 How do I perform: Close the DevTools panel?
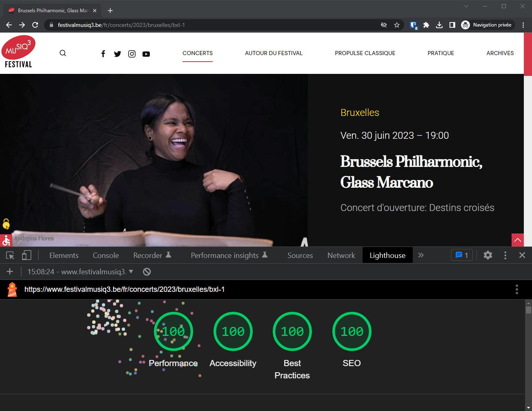point(522,255)
